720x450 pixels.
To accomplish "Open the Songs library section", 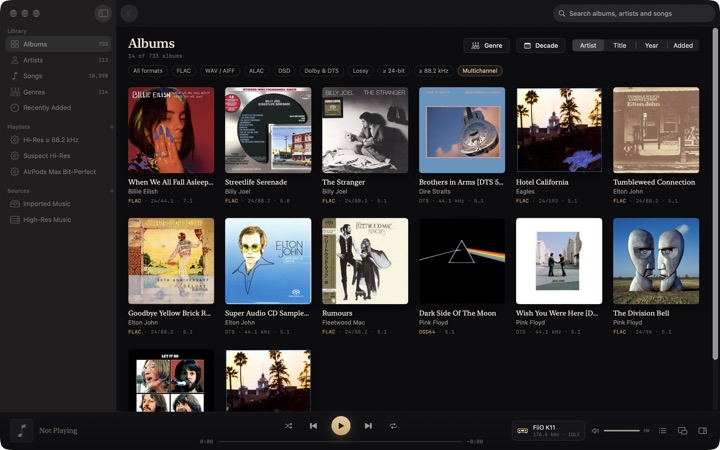I will click(58, 76).
